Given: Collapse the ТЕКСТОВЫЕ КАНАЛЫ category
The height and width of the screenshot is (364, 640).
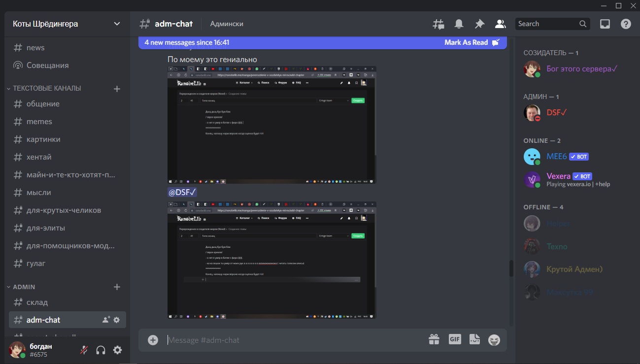Looking at the screenshot, I should click(47, 88).
